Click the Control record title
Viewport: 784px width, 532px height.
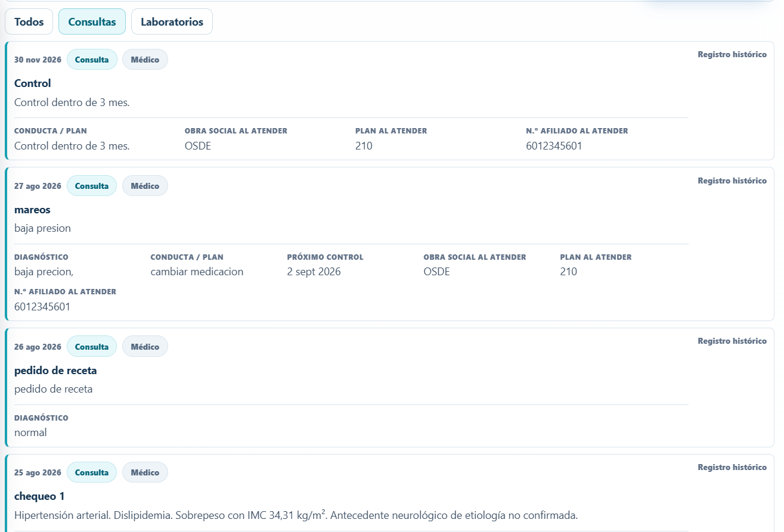[33, 83]
